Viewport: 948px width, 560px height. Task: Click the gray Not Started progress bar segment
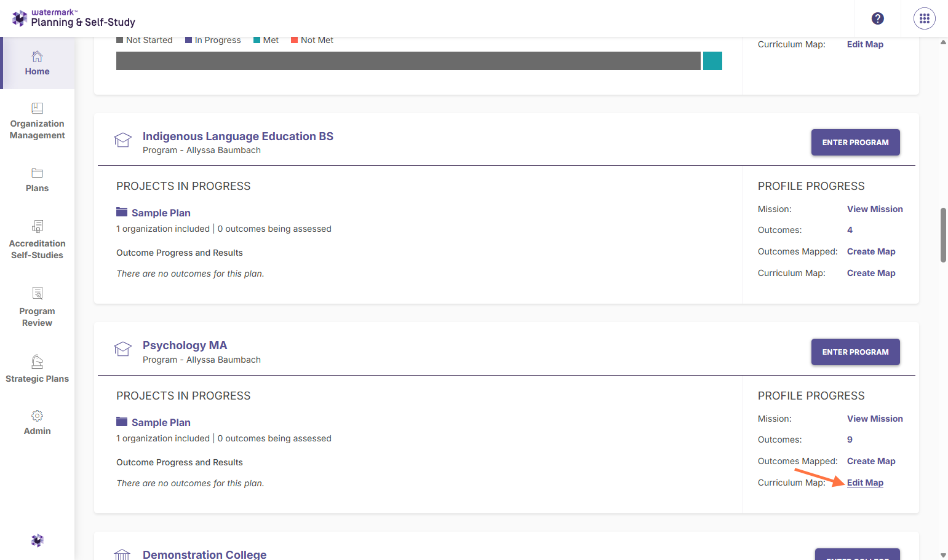coord(408,61)
